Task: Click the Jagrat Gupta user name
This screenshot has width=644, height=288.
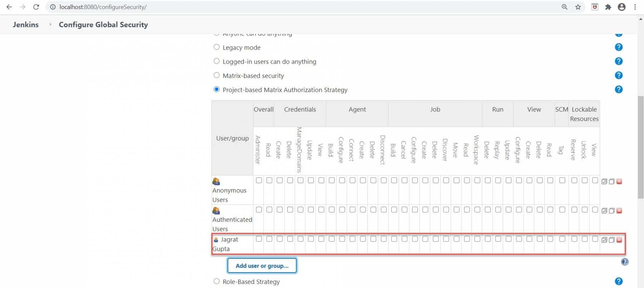Action: click(x=225, y=244)
